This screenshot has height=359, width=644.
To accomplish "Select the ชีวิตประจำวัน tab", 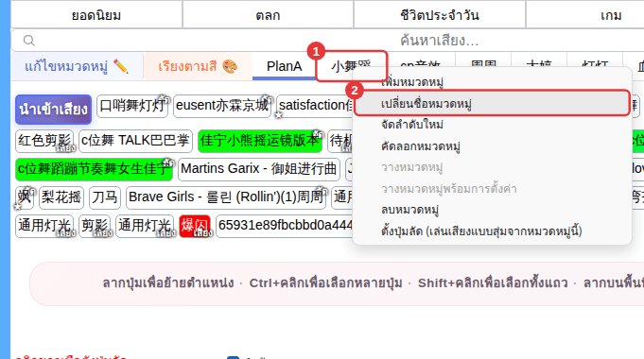I will pos(440,15).
